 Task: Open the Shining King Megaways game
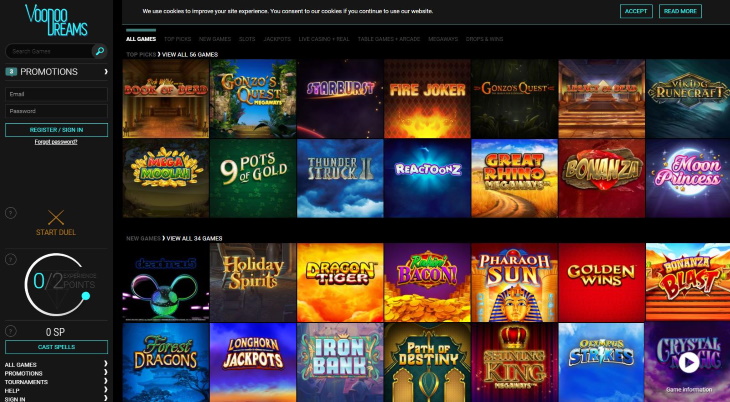(x=514, y=362)
